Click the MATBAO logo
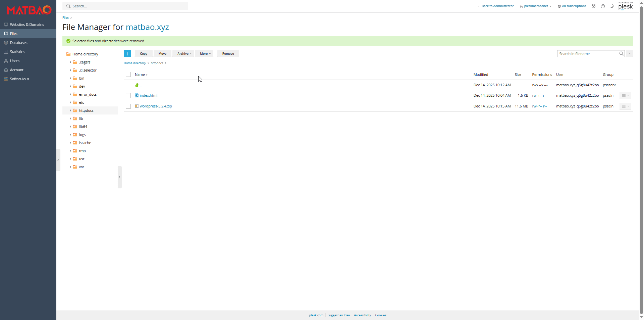Screen dimensions: 644x320 [29, 10]
